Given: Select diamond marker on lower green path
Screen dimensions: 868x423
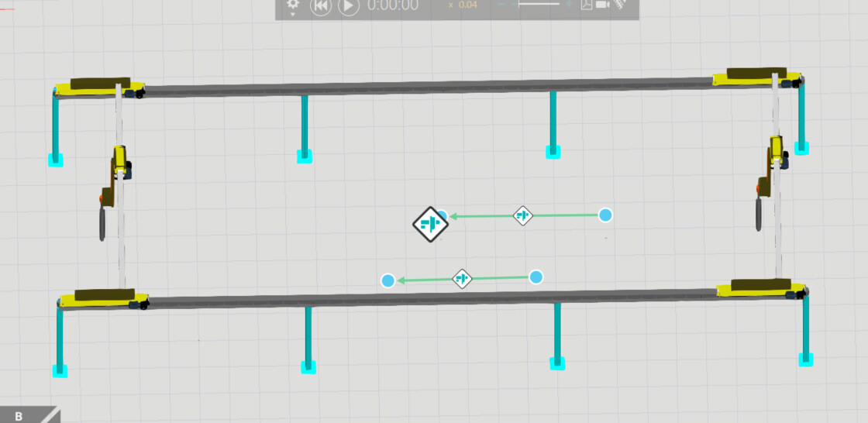Looking at the screenshot, I should pos(462,278).
